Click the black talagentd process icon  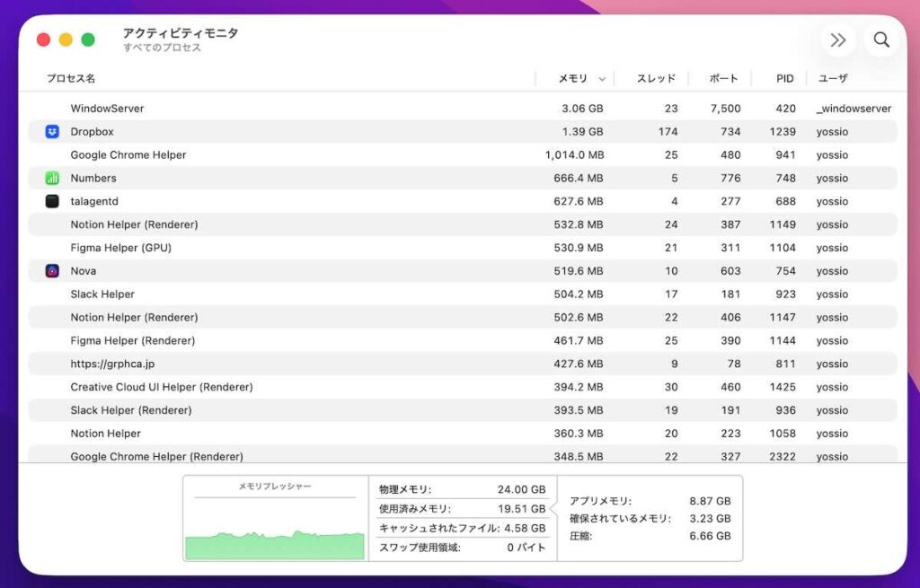[52, 202]
